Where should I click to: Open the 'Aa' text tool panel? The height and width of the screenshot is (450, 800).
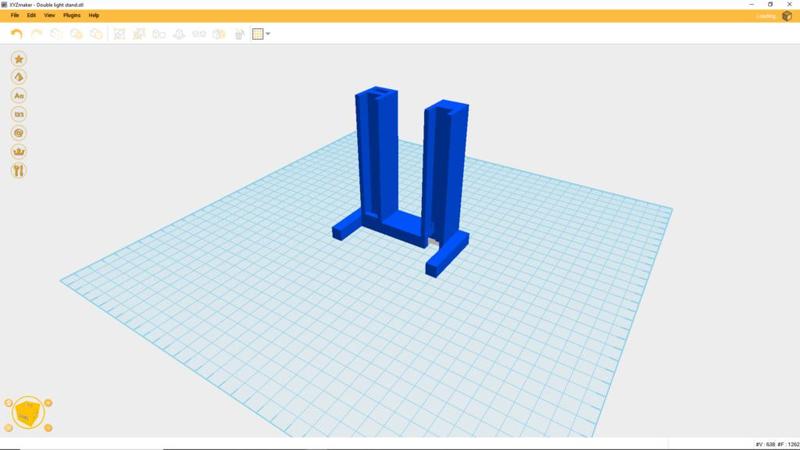[19, 96]
